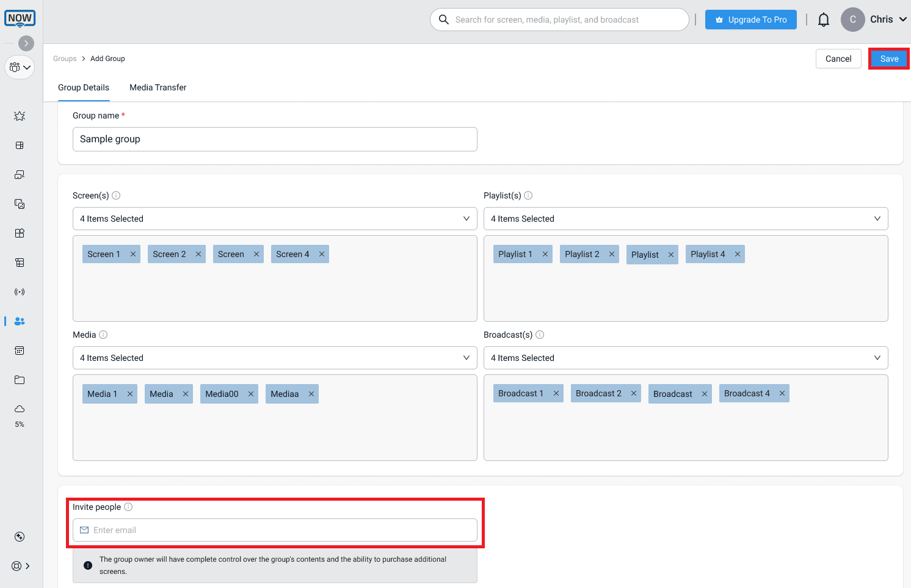Screen dimensions: 911x588
Task: Expand the sidebar with the arrow button
Action: [26, 43]
